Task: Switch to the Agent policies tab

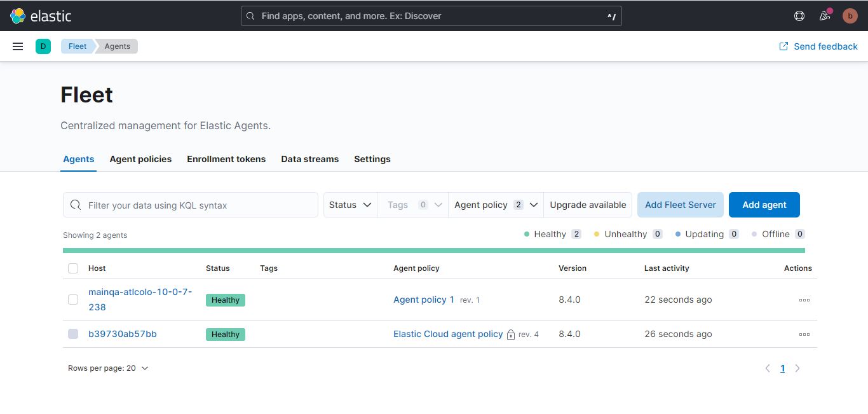Action: (x=140, y=159)
